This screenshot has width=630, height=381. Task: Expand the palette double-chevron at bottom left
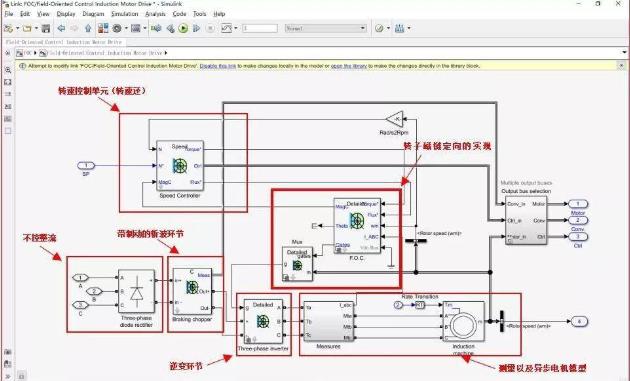(x=8, y=377)
